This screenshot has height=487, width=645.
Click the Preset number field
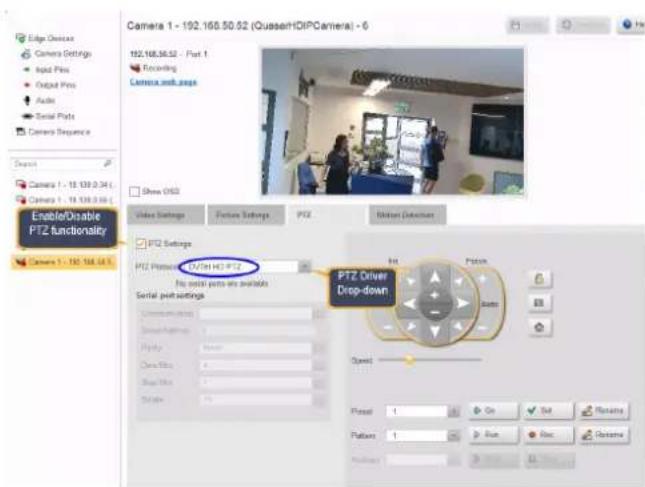(416, 411)
